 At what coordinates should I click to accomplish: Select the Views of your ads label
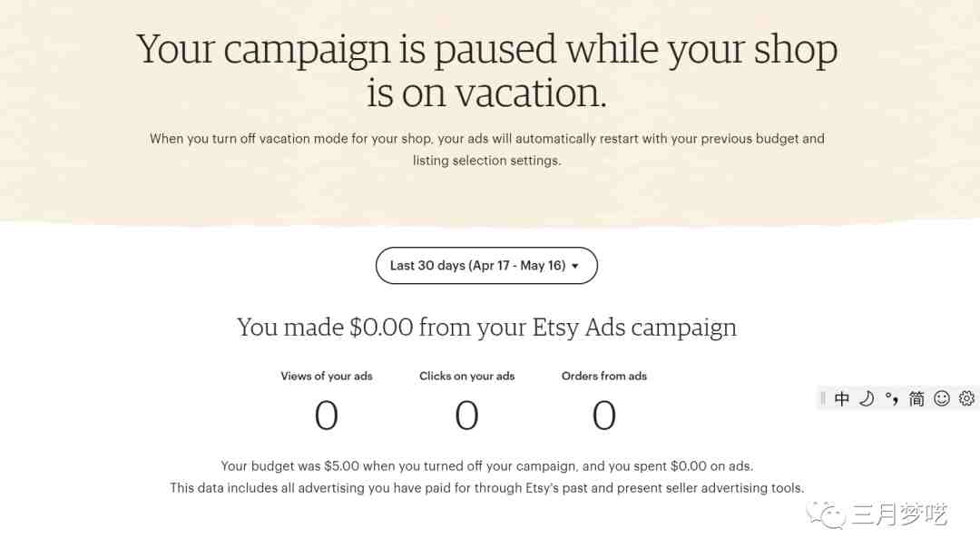327,377
